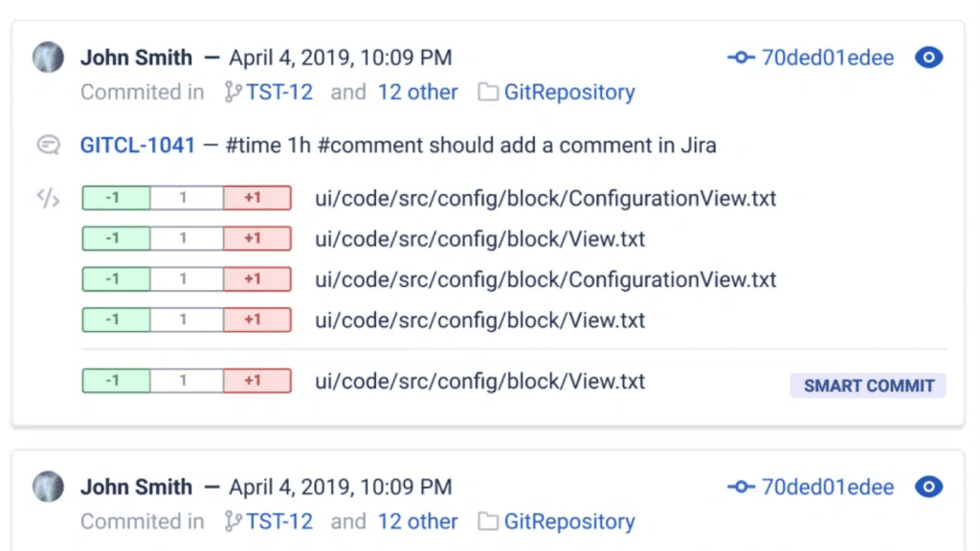Click John Smith's avatar on the second commit
Viewport: 980px width, 551px height.
click(47, 487)
